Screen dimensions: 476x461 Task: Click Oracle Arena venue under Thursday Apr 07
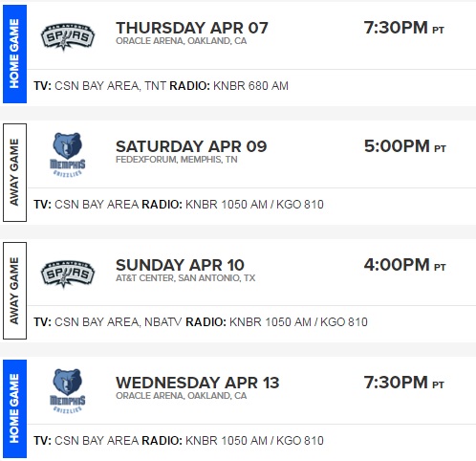coord(181,41)
